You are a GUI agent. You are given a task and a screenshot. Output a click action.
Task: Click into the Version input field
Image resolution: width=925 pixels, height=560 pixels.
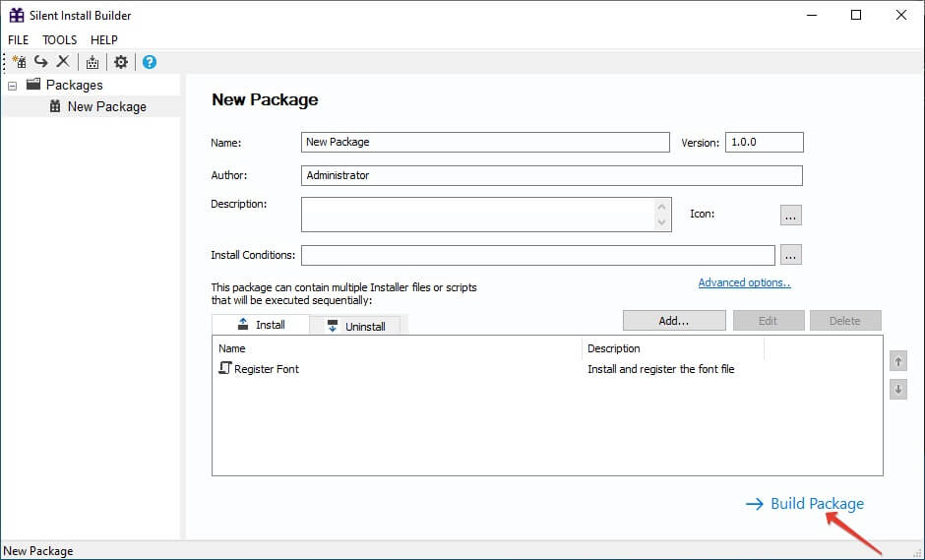pos(764,142)
